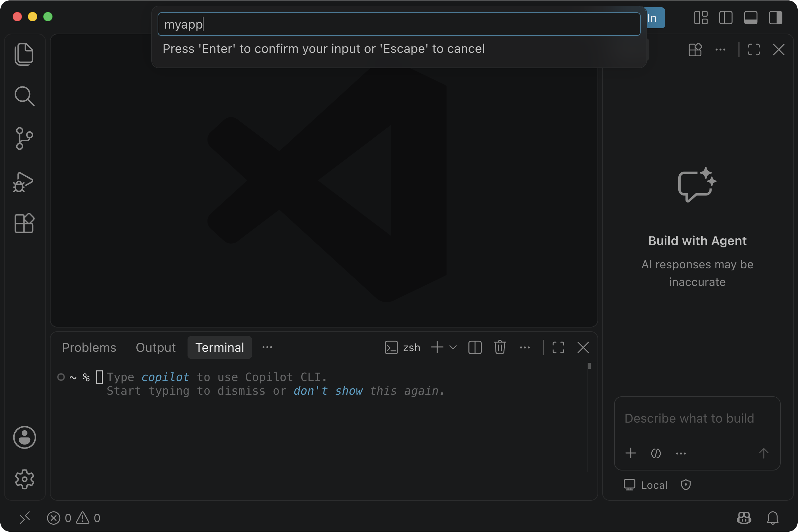Open the Run and Debug view
The width and height of the screenshot is (798, 532).
pos(23,182)
